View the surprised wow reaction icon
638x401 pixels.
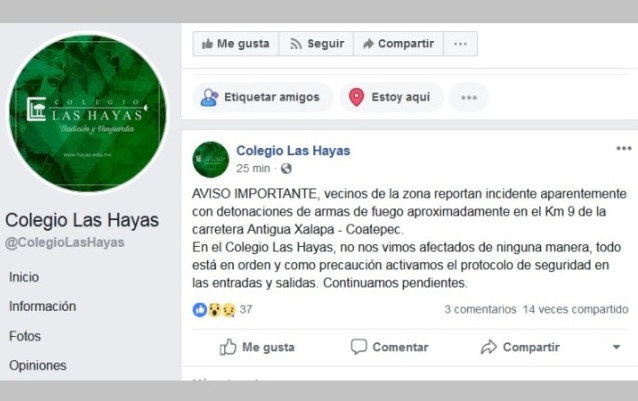(214, 310)
